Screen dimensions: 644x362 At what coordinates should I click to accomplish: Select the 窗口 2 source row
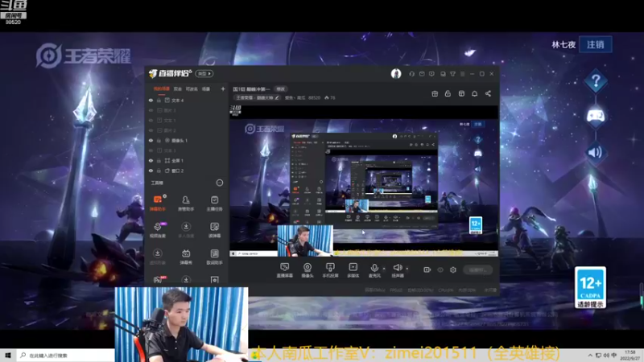click(188, 171)
